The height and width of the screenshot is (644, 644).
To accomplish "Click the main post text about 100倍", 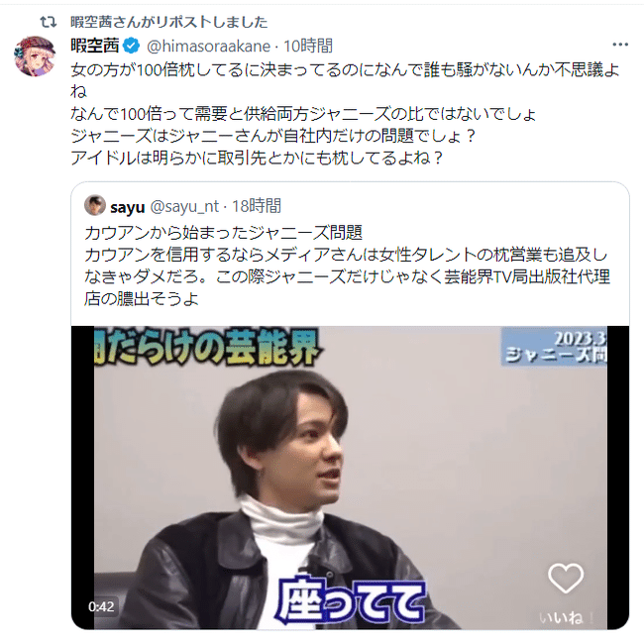I will click(345, 114).
